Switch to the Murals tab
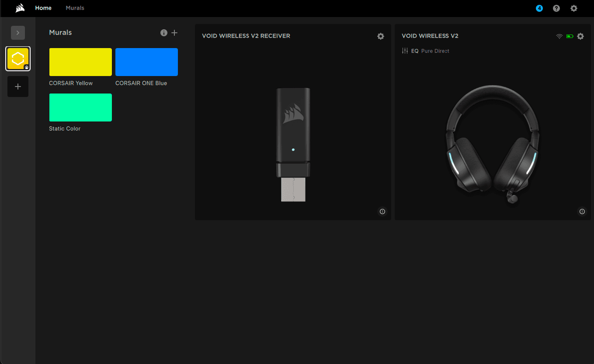 75,8
